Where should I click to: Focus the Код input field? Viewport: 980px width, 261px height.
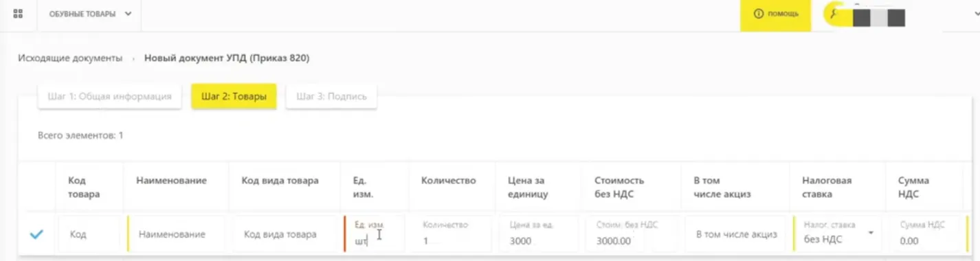(91, 235)
